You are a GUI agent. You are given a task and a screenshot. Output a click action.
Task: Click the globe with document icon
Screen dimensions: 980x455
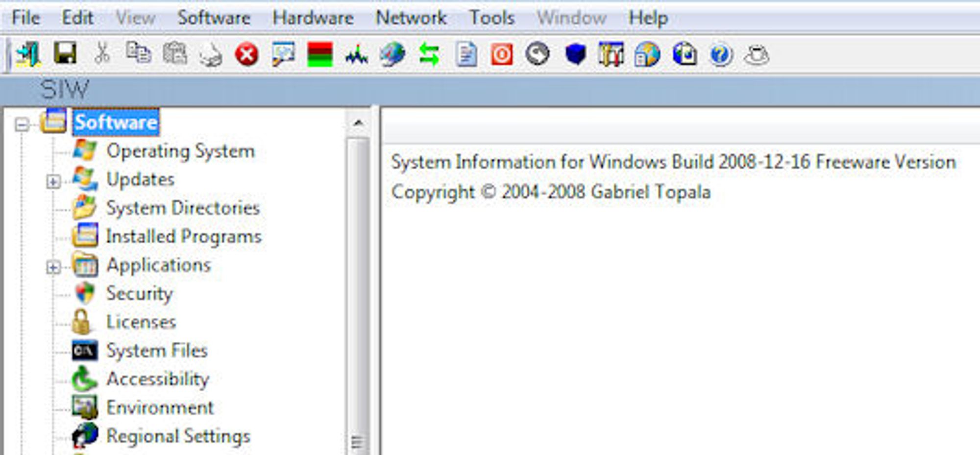[x=685, y=54]
